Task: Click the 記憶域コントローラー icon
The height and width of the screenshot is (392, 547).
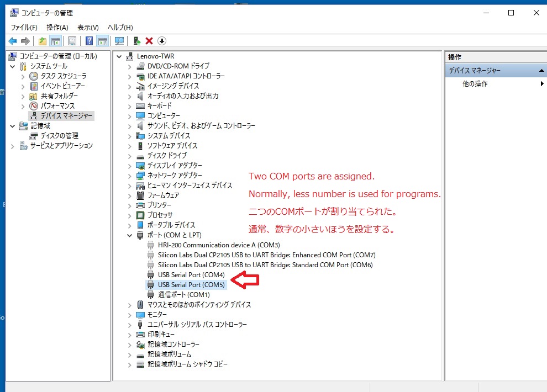Action: point(140,345)
